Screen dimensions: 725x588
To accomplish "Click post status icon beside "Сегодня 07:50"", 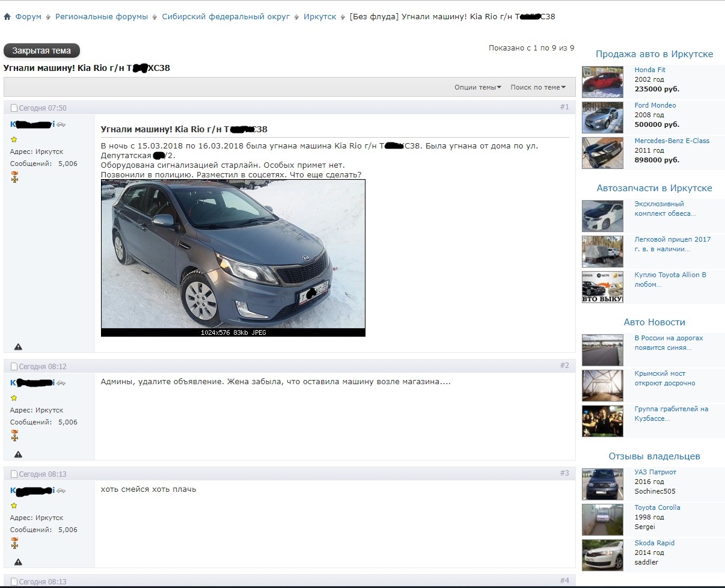I will coord(14,108).
